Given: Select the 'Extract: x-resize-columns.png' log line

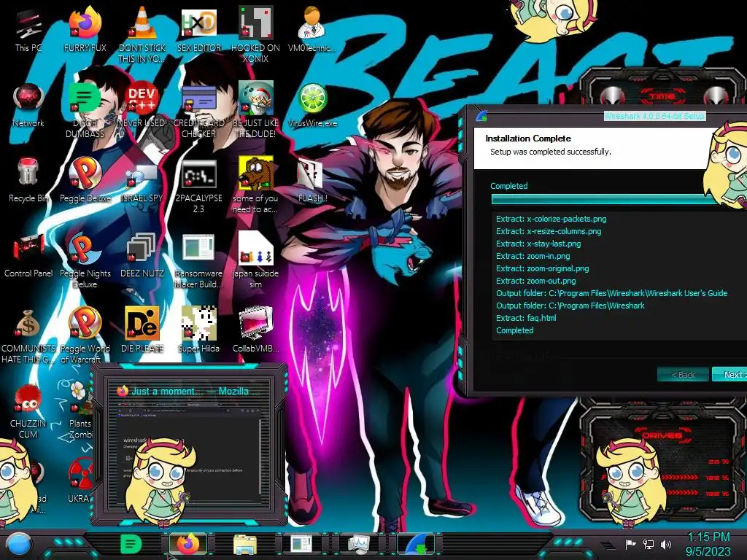Looking at the screenshot, I should coord(549,231).
